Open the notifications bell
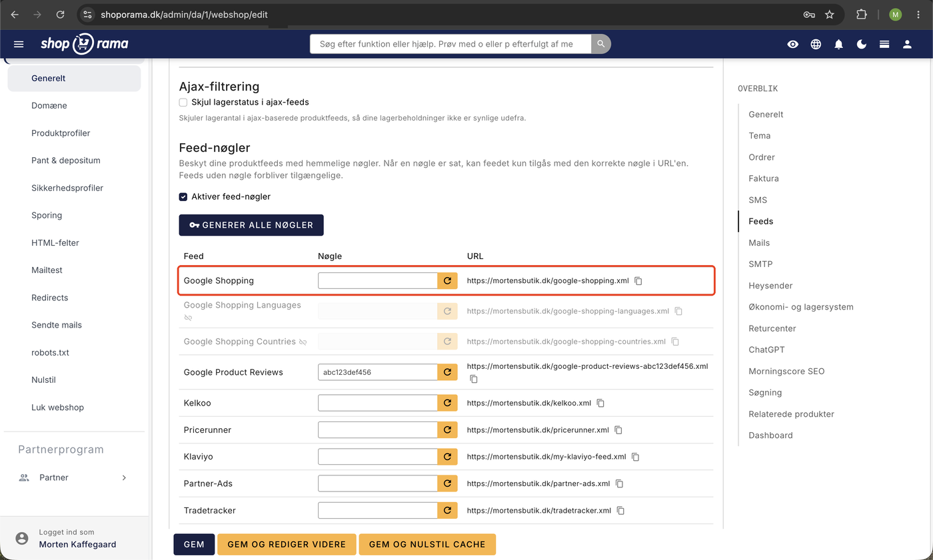This screenshot has height=560, width=933. (x=839, y=44)
